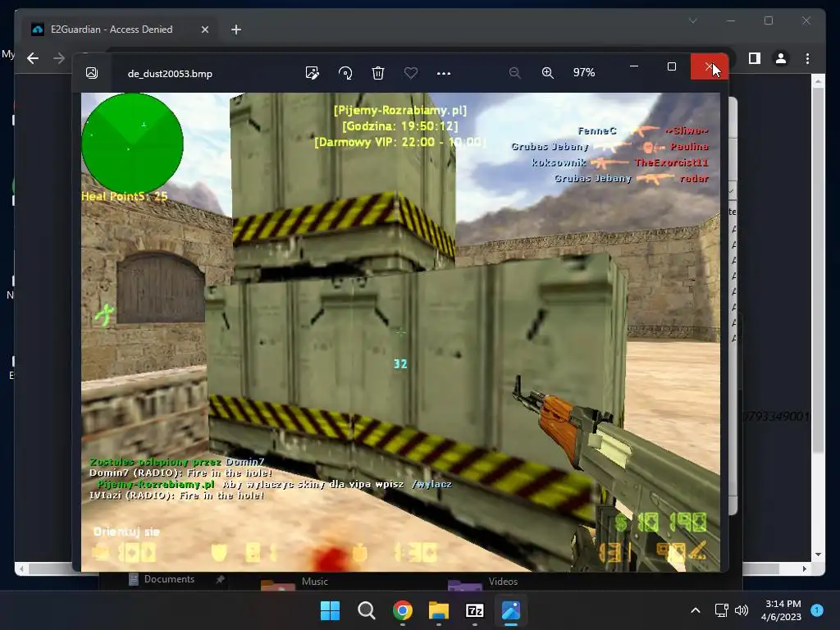Open clock and calendar showing 3:14 PM
840x630 pixels.
(x=781, y=610)
